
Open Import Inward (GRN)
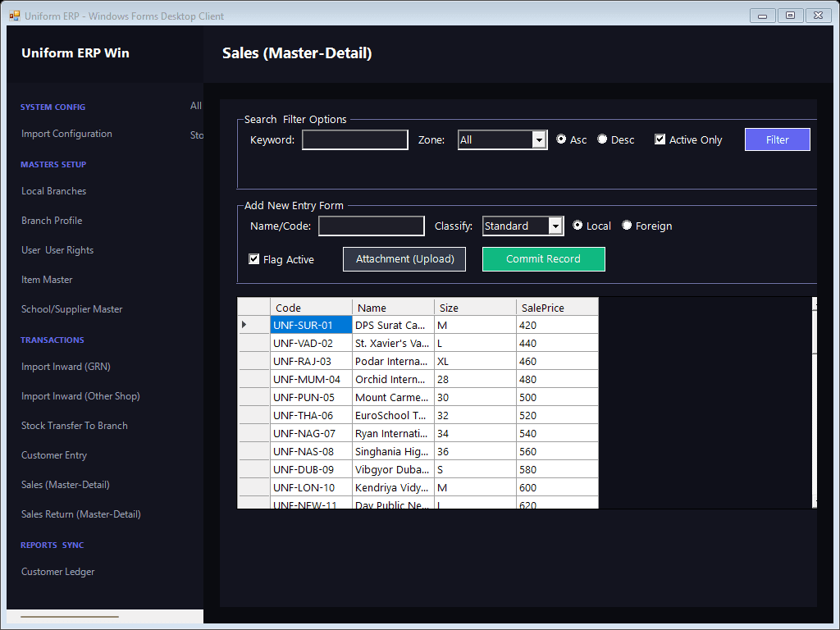pyautogui.click(x=66, y=367)
